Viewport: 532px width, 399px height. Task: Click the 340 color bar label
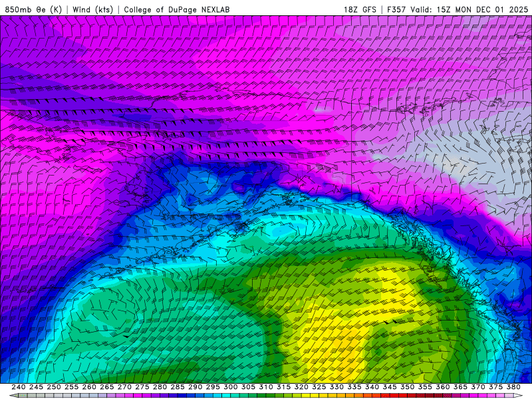pos(372,387)
